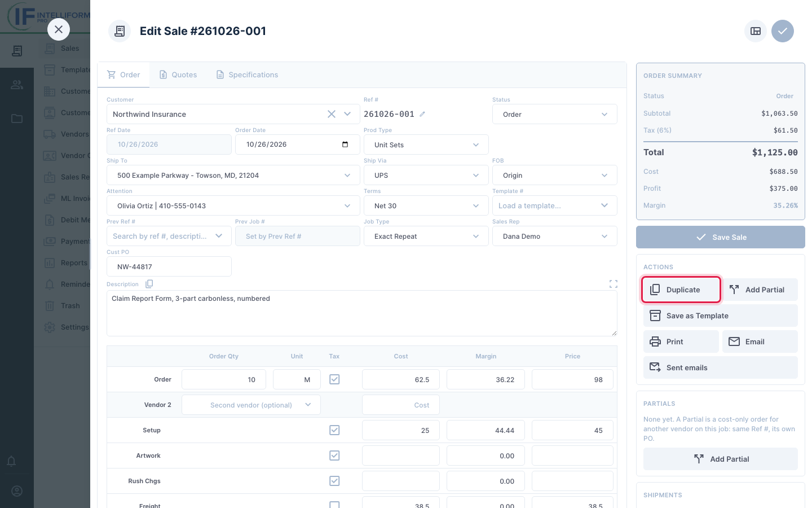Open the folder icon in left rail
The width and height of the screenshot is (812, 508).
(17, 119)
